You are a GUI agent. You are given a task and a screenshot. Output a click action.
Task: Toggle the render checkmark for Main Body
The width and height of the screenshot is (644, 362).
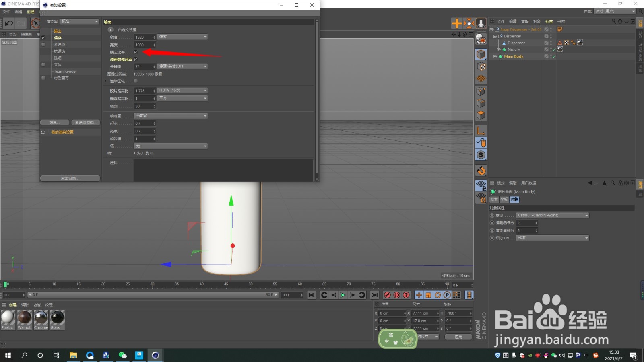[x=554, y=57]
